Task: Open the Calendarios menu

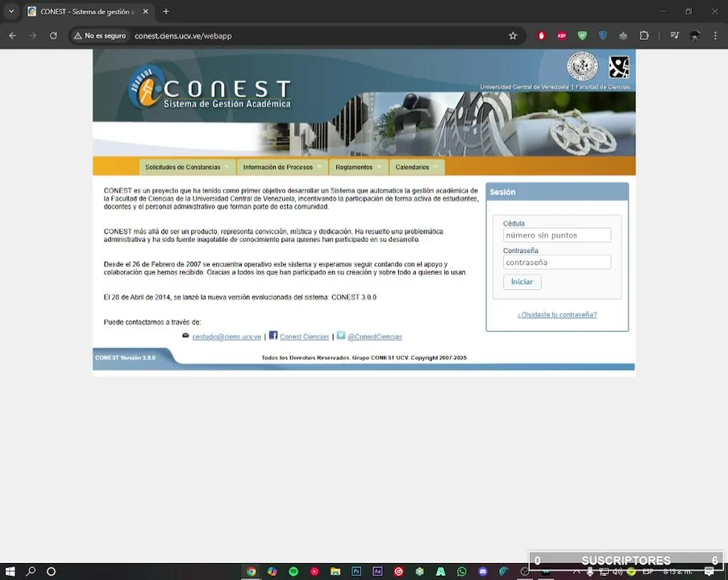Action: click(417, 167)
